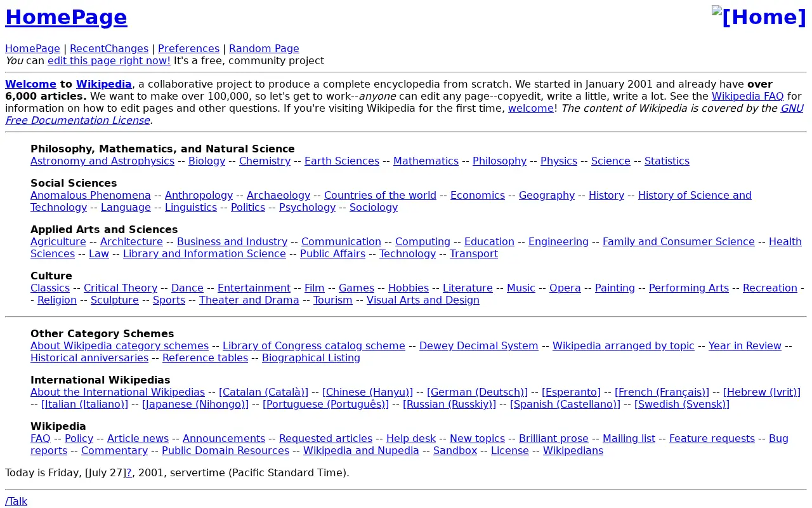Screen dimensions: 812x508
Task: Open Library of Congress catalog scheme
Action: click(314, 346)
